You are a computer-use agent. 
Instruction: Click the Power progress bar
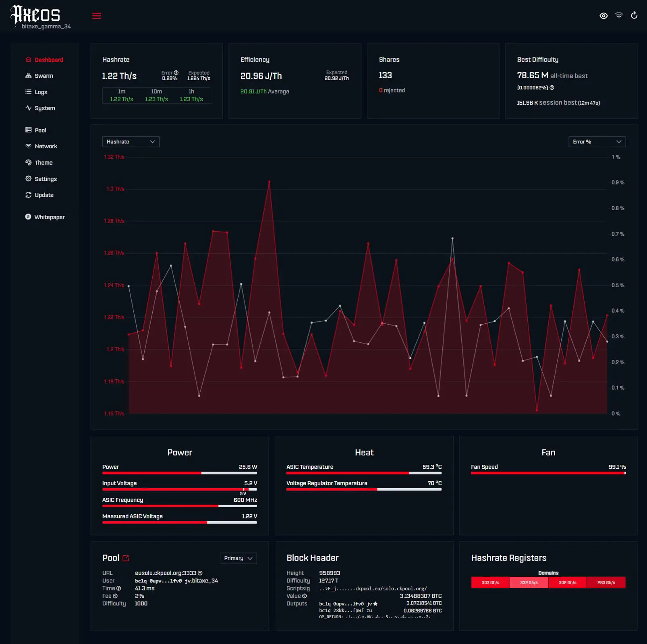pyautogui.click(x=180, y=473)
